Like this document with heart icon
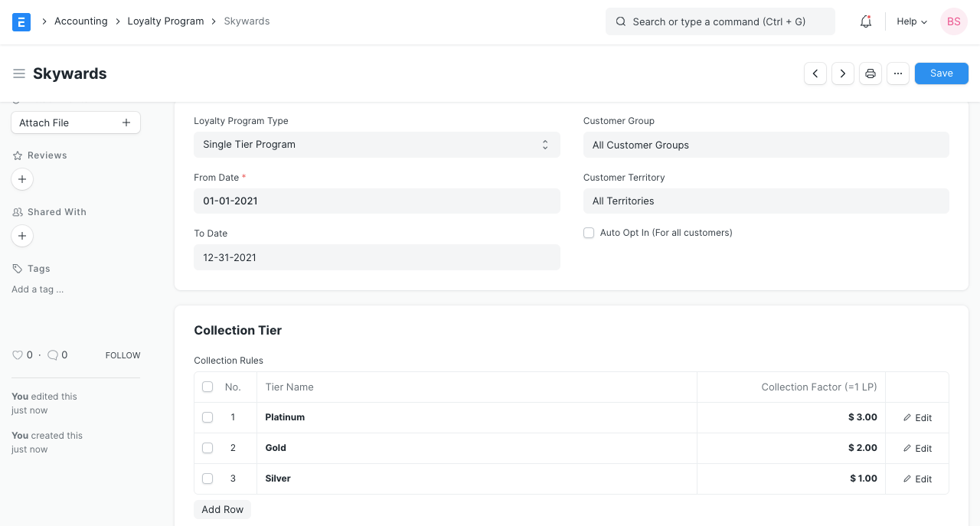The width and height of the screenshot is (980, 526). [18, 355]
